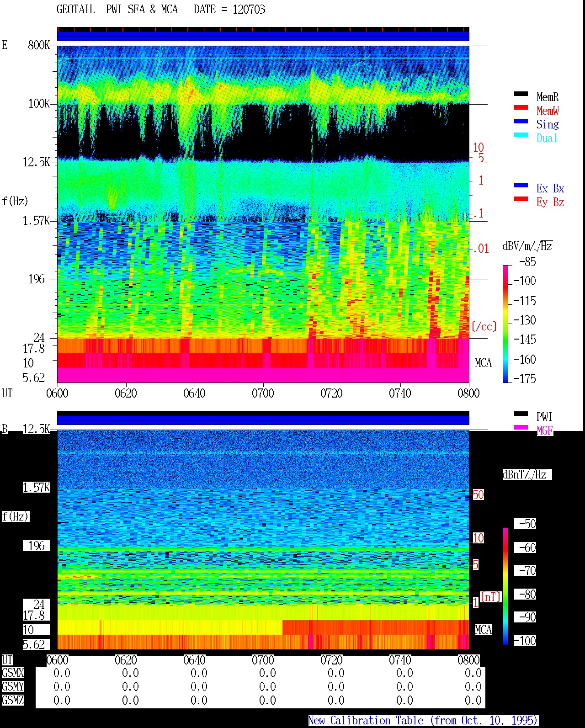Click the black MemR legend swatch
This screenshot has width=585, height=728.
pyautogui.click(x=521, y=94)
